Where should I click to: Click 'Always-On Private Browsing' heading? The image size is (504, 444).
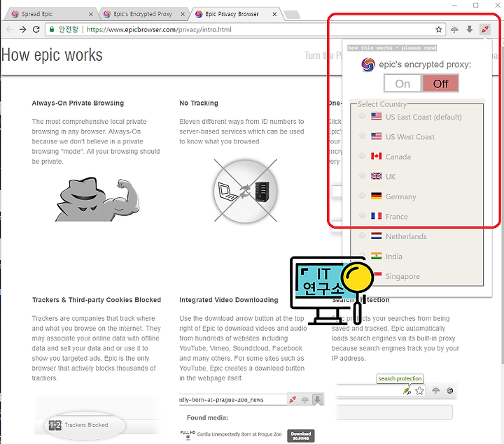[78, 103]
